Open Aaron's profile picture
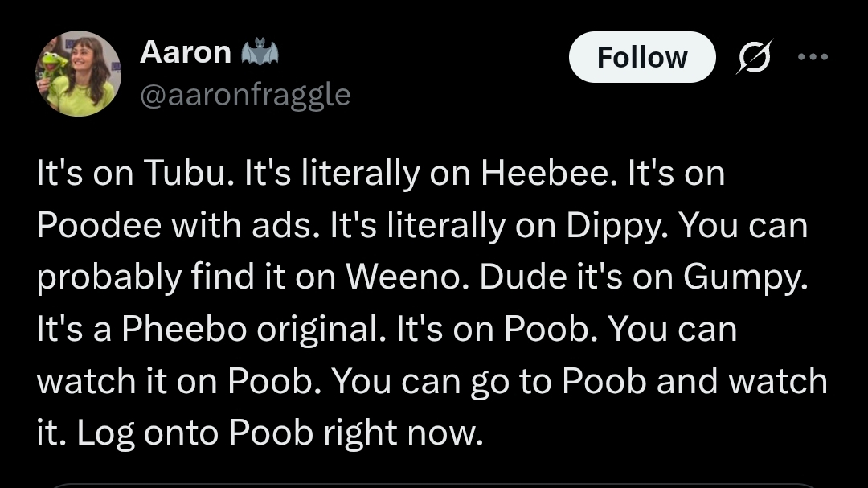The height and width of the screenshot is (488, 868). click(x=77, y=73)
